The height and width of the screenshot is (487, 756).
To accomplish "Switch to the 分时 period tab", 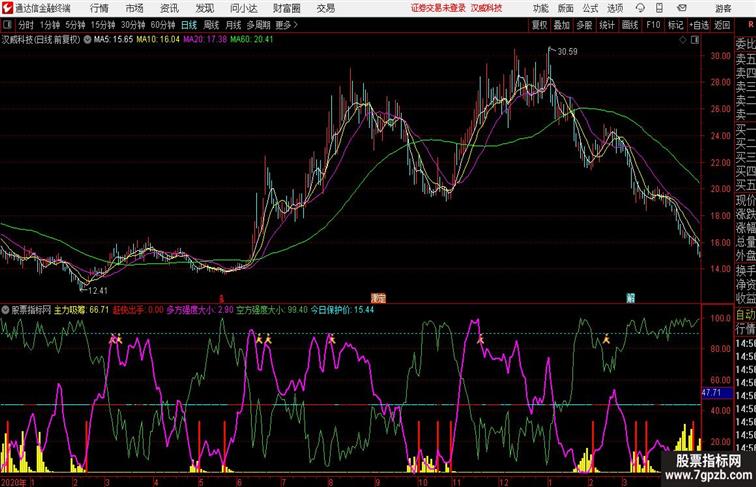I will [26, 25].
